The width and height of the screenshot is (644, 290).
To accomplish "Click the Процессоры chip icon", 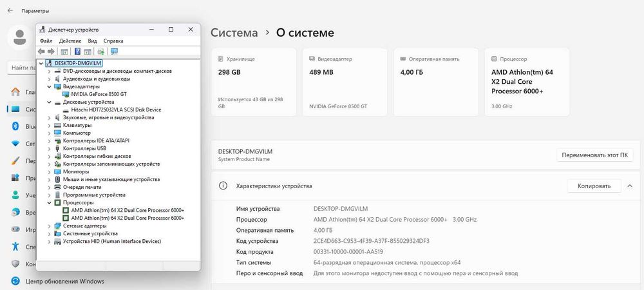I will pos(57,202).
